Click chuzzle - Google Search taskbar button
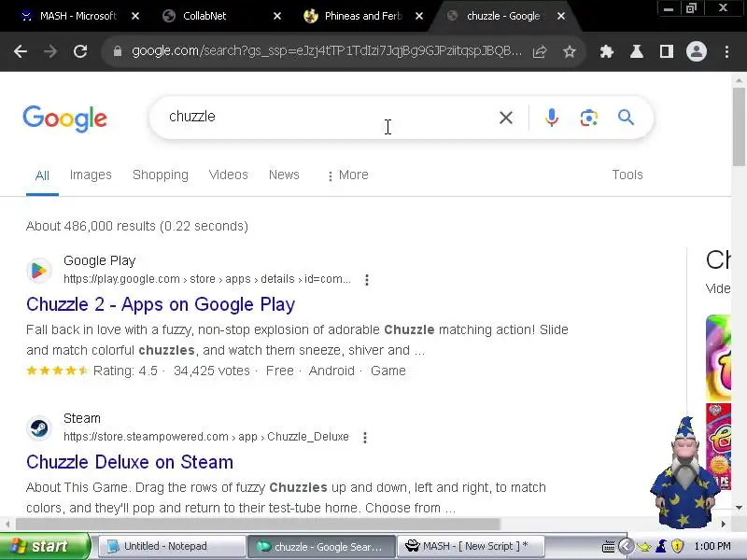This screenshot has width=747, height=560. click(321, 546)
